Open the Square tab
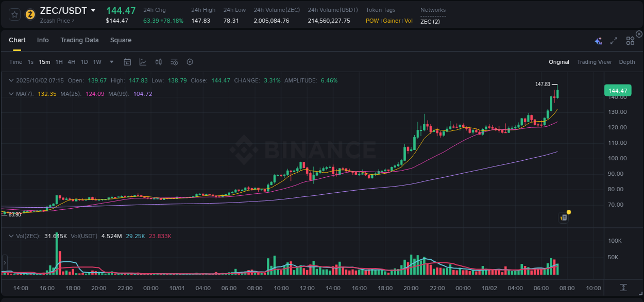Image resolution: width=644 pixels, height=302 pixels. click(121, 40)
